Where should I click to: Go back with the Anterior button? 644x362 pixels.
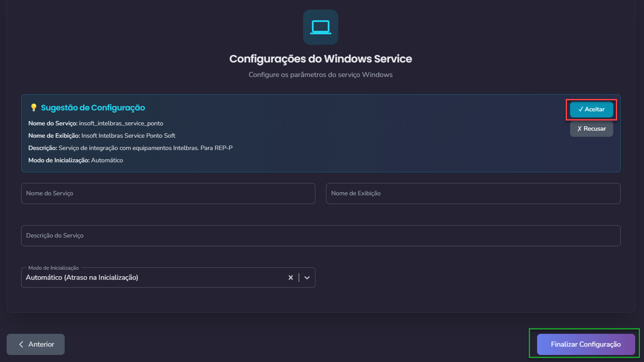(x=36, y=344)
